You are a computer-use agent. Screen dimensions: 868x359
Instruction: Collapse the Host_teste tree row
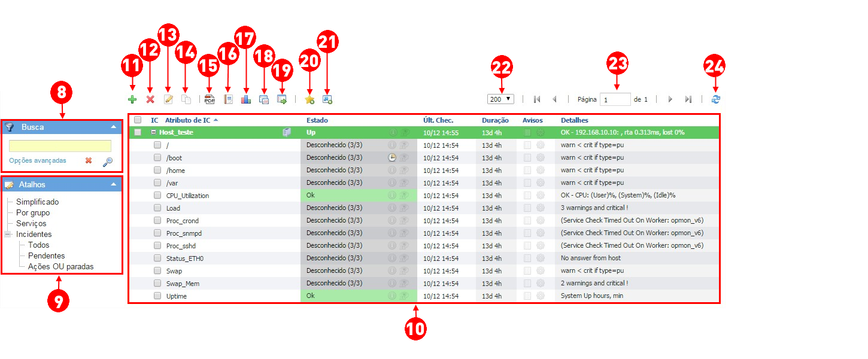(x=154, y=132)
